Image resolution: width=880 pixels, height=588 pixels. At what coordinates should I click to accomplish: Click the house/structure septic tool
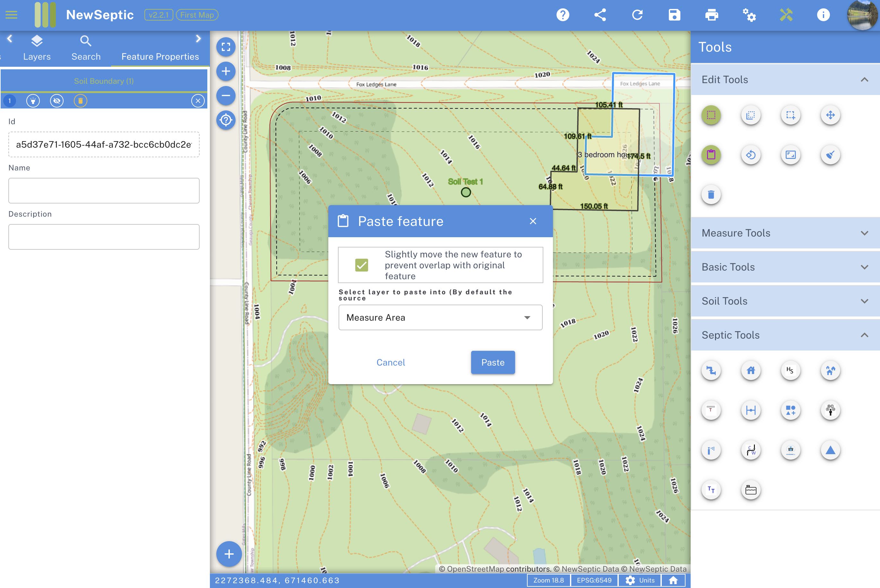[751, 370]
